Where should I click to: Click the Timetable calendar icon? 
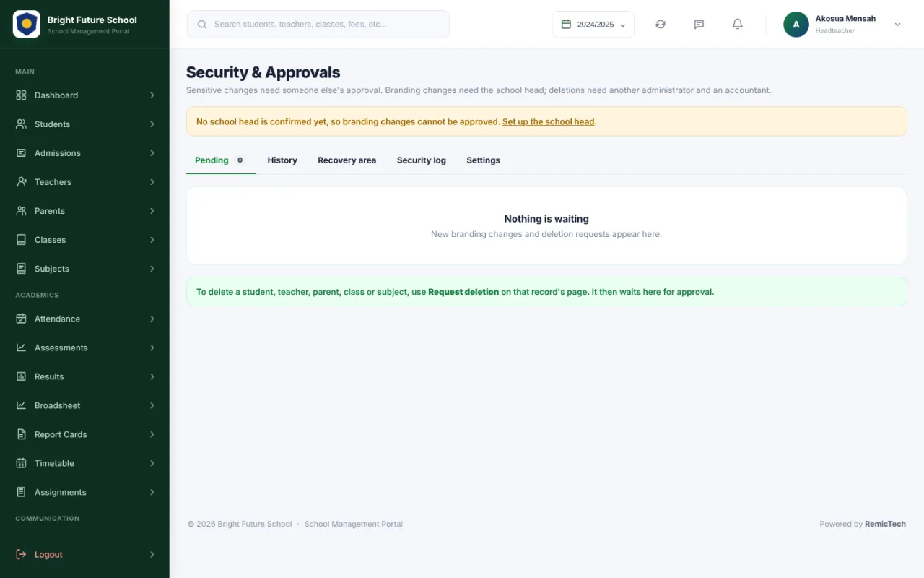click(21, 463)
